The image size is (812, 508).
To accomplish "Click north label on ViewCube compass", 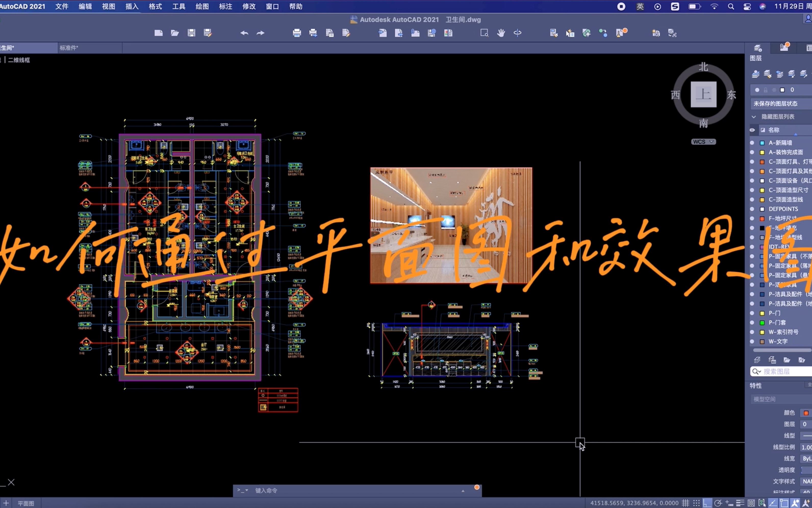I will pos(704,67).
